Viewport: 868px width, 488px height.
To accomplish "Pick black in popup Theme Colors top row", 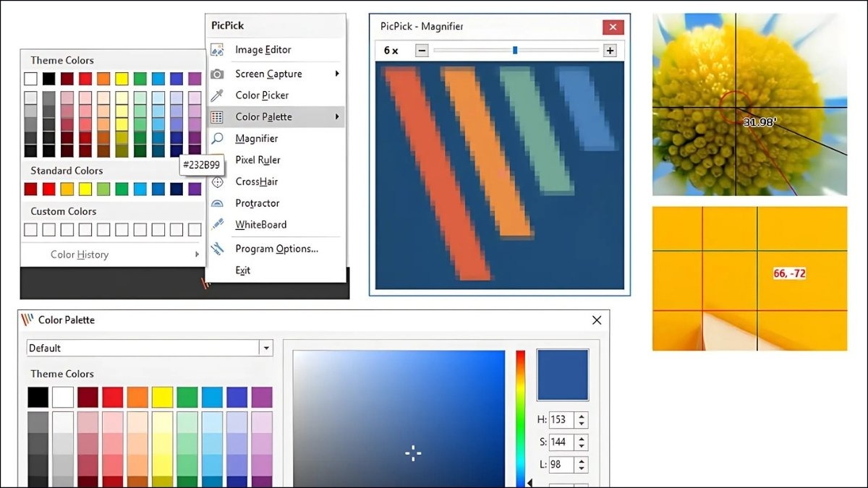I will click(48, 79).
